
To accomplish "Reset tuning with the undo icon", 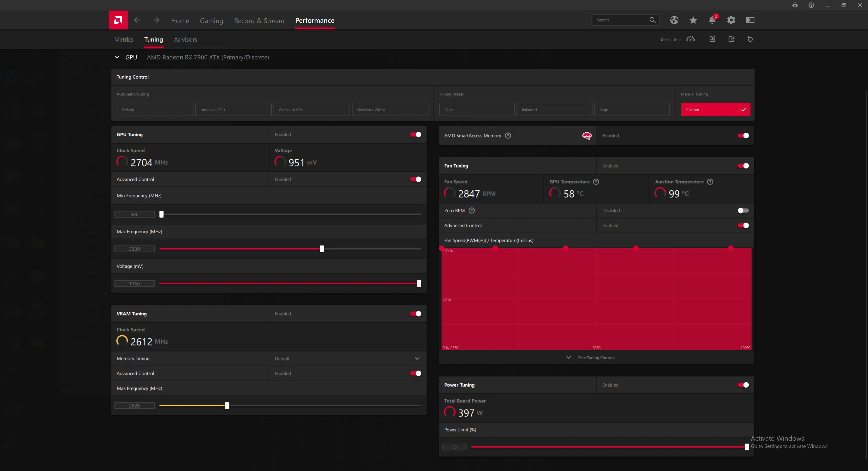I will pos(750,39).
